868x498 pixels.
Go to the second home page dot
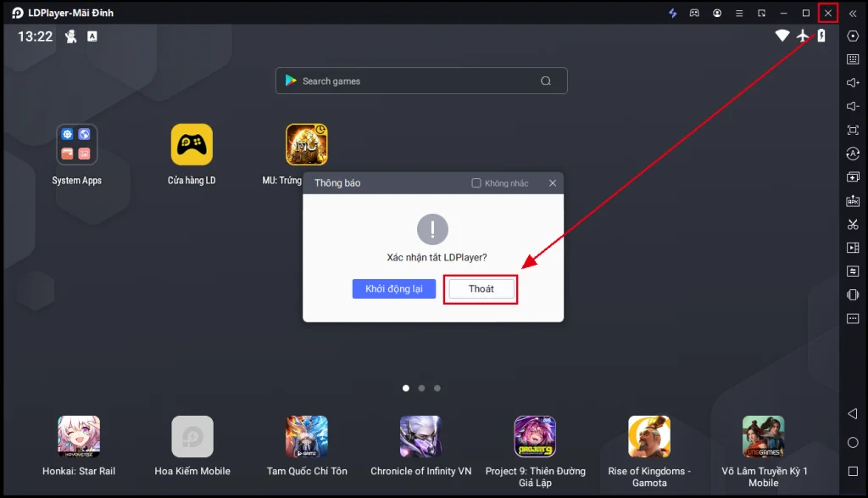(421, 389)
